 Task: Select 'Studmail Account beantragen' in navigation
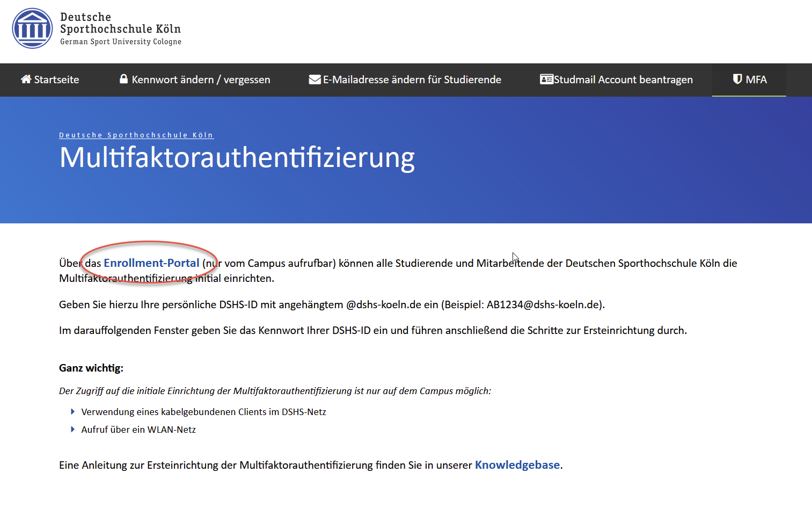623,80
